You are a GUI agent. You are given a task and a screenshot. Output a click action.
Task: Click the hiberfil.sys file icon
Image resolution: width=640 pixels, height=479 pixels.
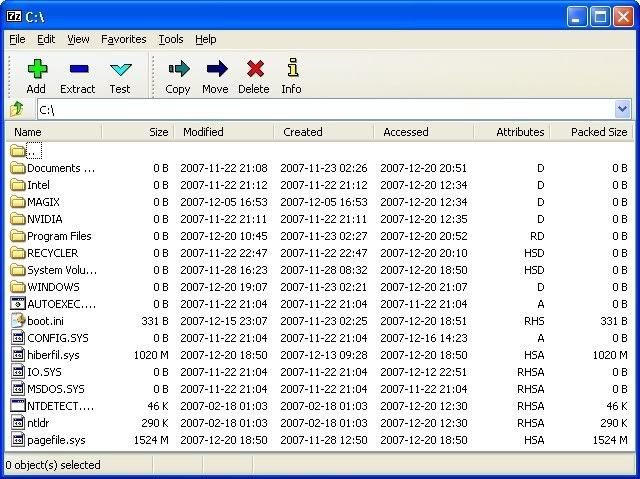click(x=18, y=355)
